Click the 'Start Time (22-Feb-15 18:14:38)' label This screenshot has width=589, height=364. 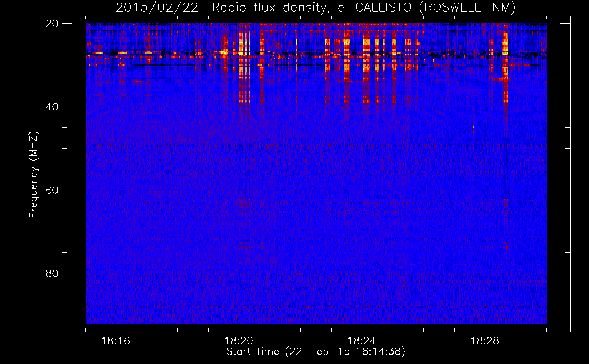click(x=316, y=352)
